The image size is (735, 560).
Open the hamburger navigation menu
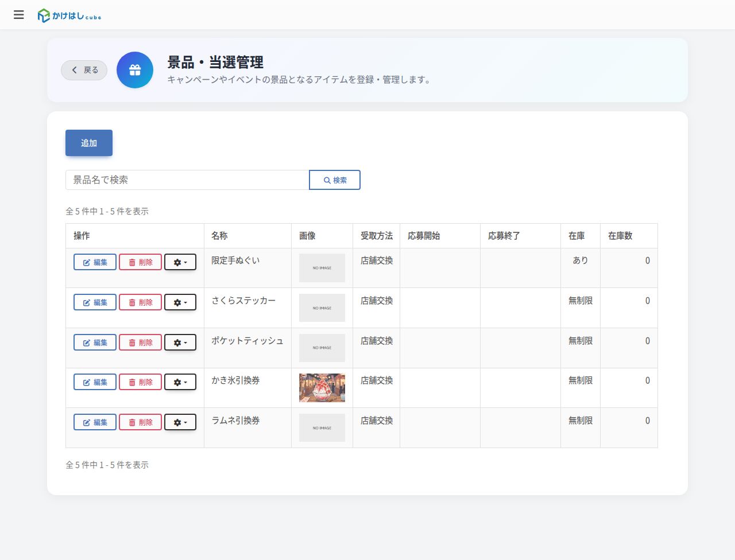(19, 15)
